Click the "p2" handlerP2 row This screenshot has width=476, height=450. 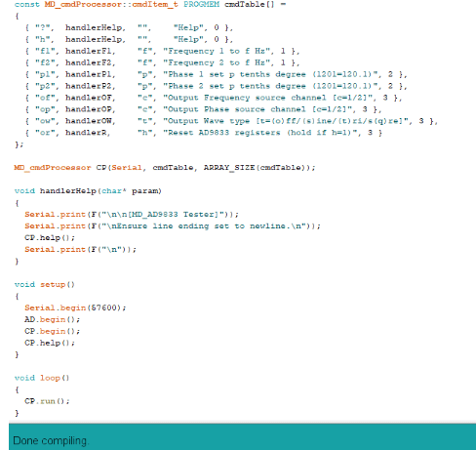click(x=217, y=86)
